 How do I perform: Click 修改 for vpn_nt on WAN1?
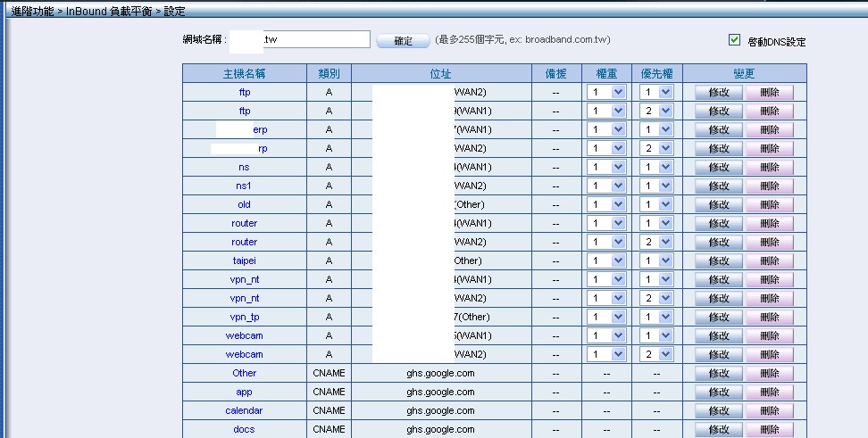click(719, 279)
